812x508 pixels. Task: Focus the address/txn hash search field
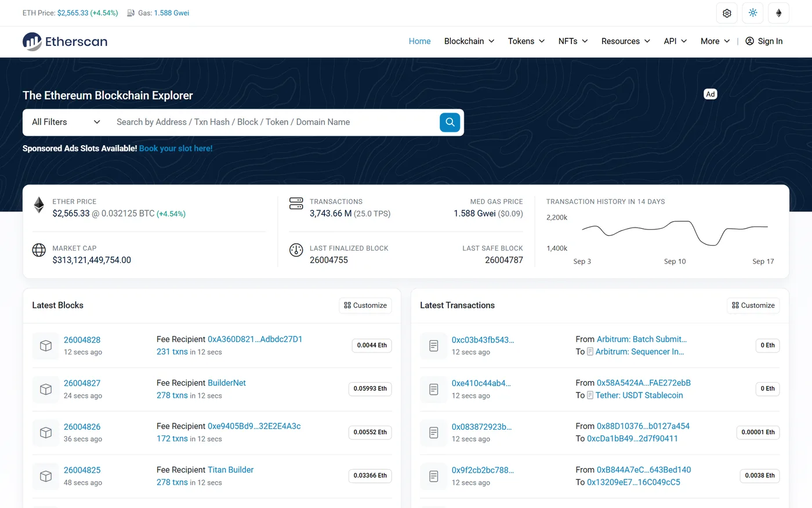tap(274, 122)
